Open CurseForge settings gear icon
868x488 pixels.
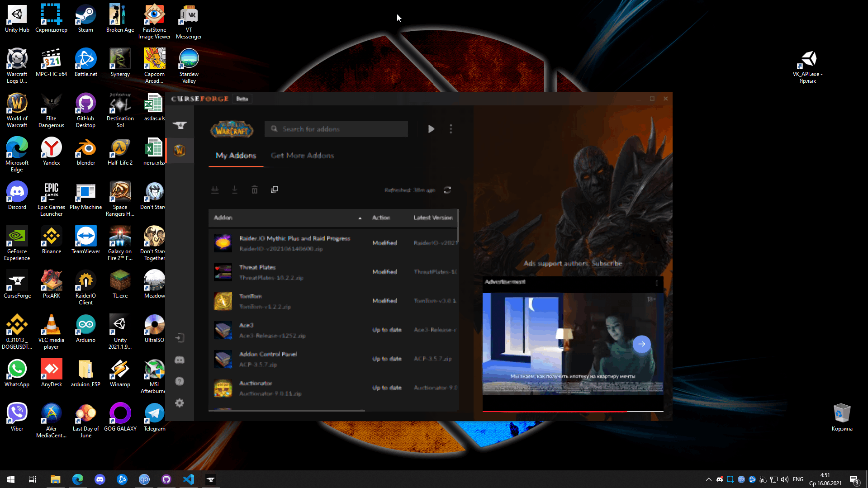click(180, 403)
